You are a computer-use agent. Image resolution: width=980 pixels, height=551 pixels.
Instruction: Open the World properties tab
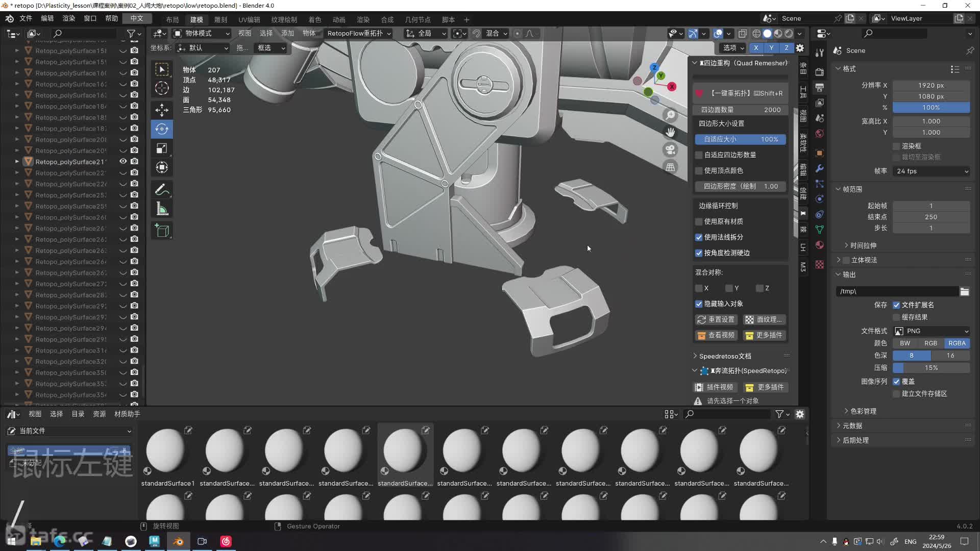click(x=819, y=133)
